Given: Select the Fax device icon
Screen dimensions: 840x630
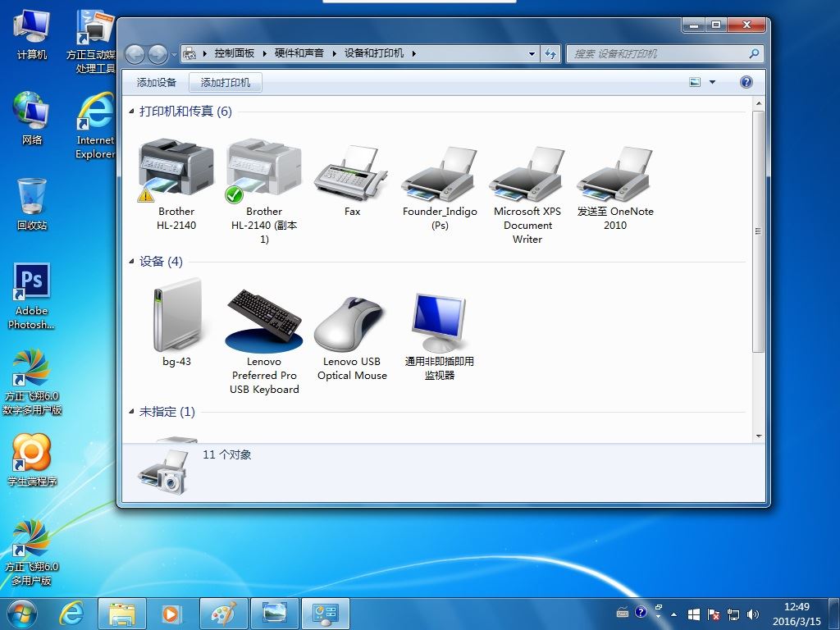Looking at the screenshot, I should [x=352, y=180].
